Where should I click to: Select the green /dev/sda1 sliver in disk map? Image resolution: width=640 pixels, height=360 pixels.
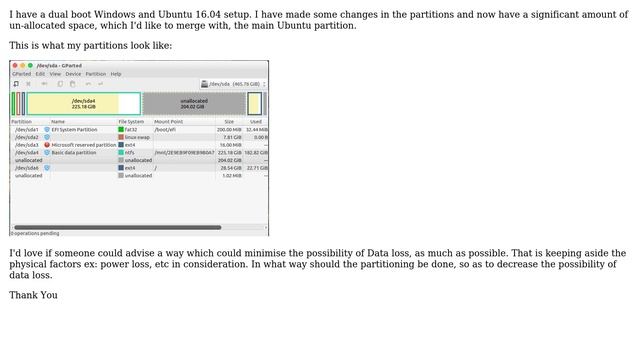click(x=13, y=104)
